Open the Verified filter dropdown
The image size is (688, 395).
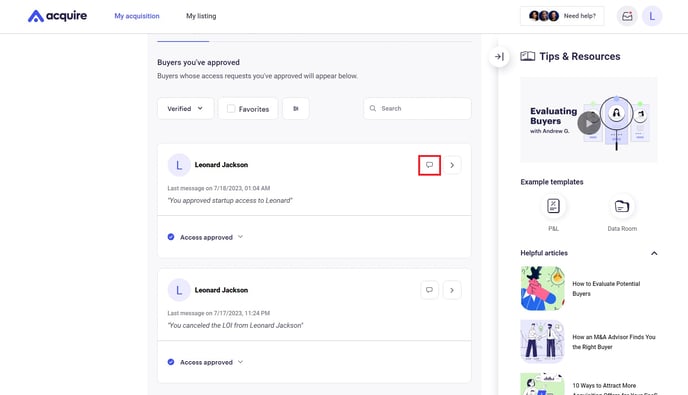(x=185, y=108)
